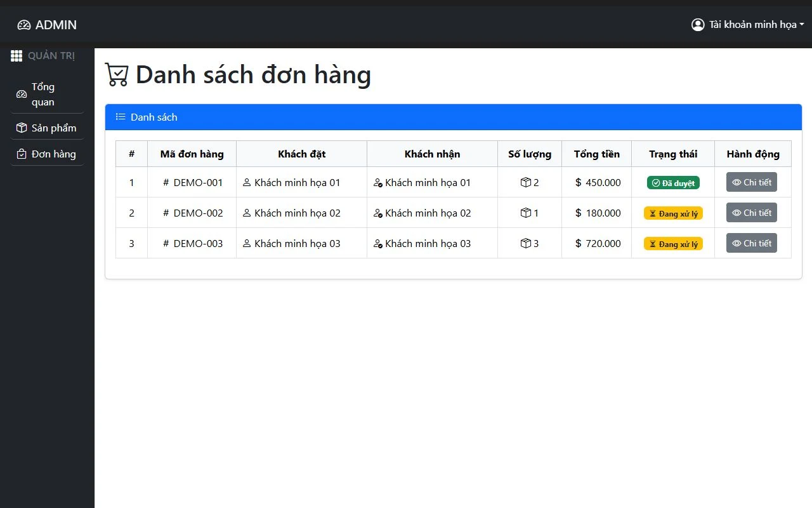Viewport: 812px width, 508px height.
Task: Click the dollar icon beside 450.000
Action: coord(578,182)
